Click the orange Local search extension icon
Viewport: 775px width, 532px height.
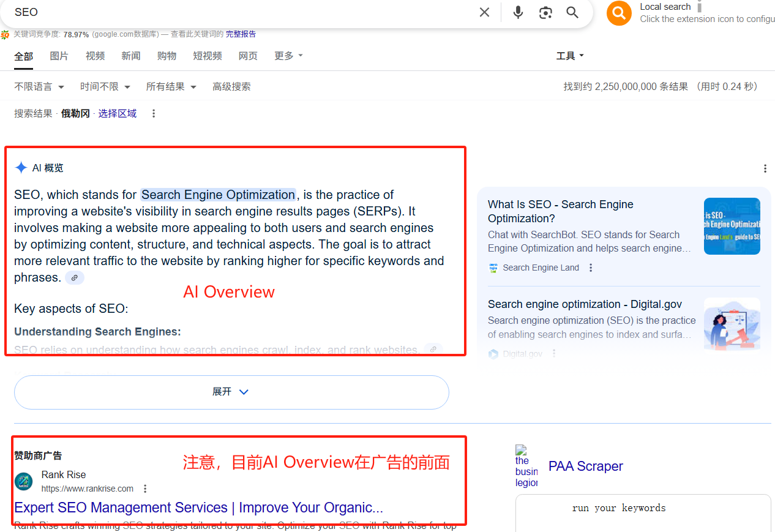619,13
